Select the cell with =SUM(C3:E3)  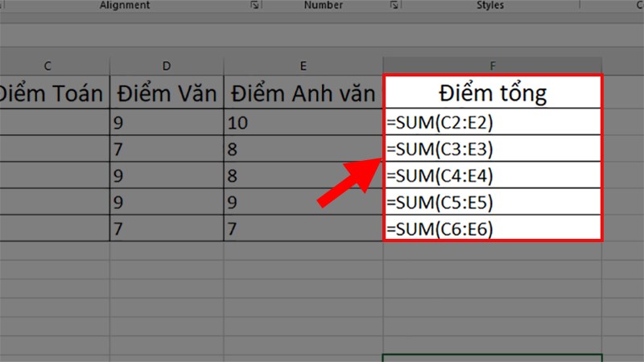click(x=493, y=149)
